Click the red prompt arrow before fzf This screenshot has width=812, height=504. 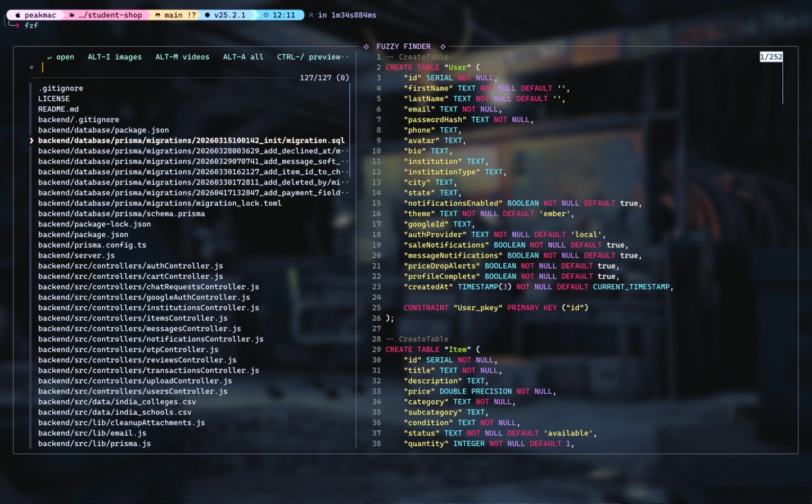[18, 24]
